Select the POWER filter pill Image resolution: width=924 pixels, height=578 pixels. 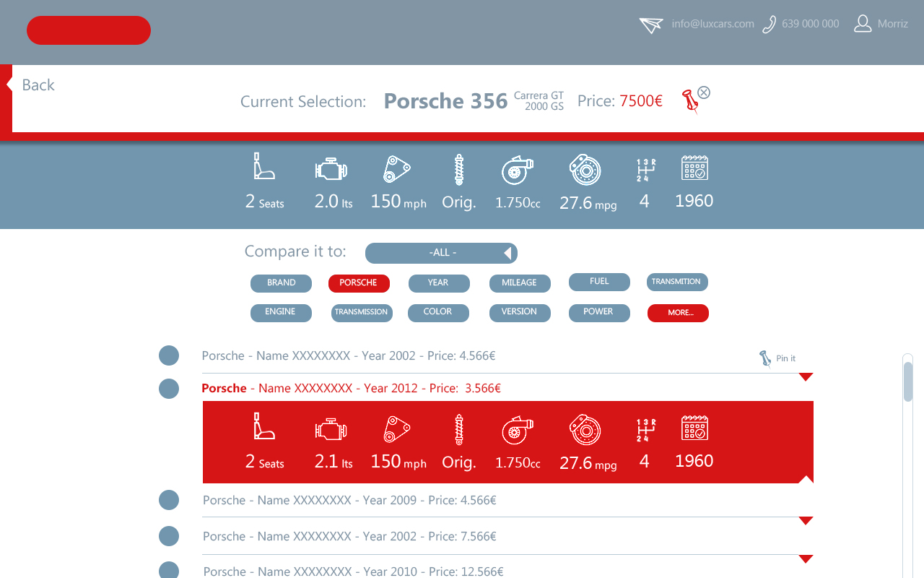click(x=599, y=313)
